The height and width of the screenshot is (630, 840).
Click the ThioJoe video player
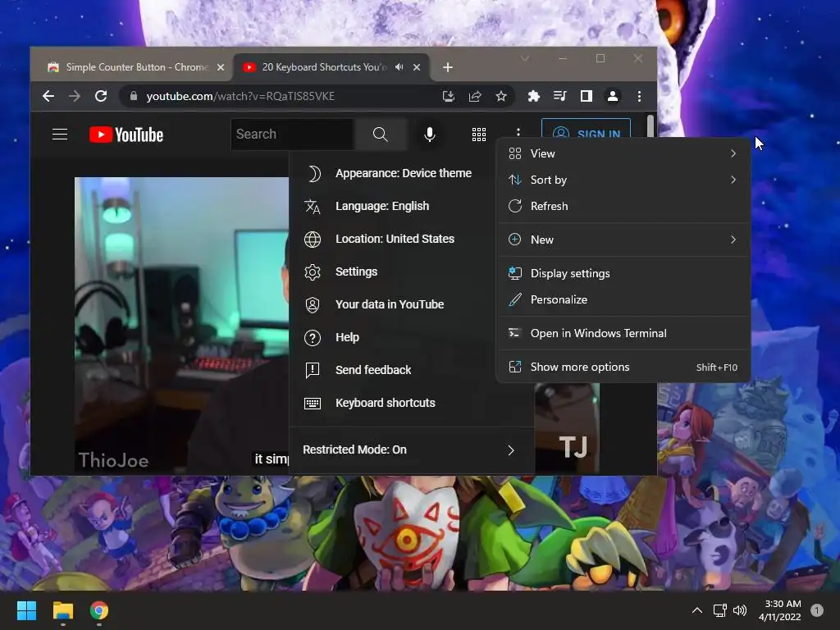(x=181, y=326)
